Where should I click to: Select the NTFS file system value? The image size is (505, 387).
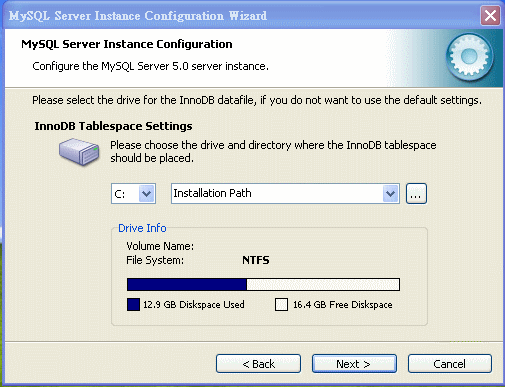click(256, 260)
